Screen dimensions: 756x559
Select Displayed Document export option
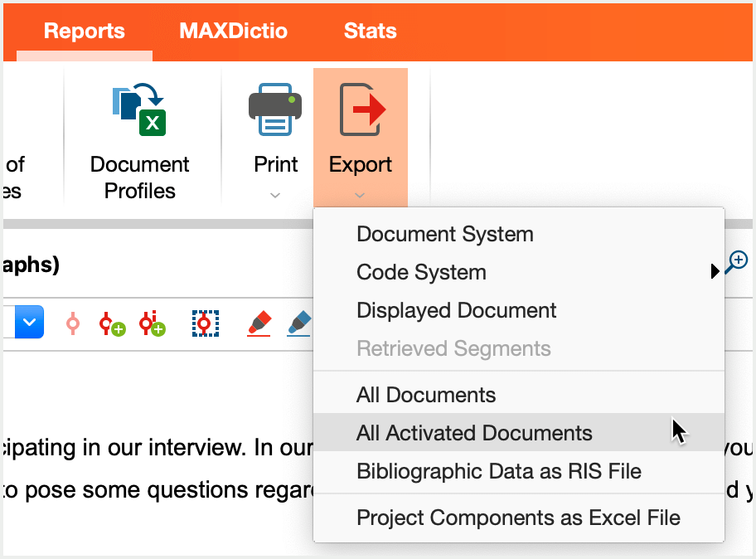pos(519,310)
